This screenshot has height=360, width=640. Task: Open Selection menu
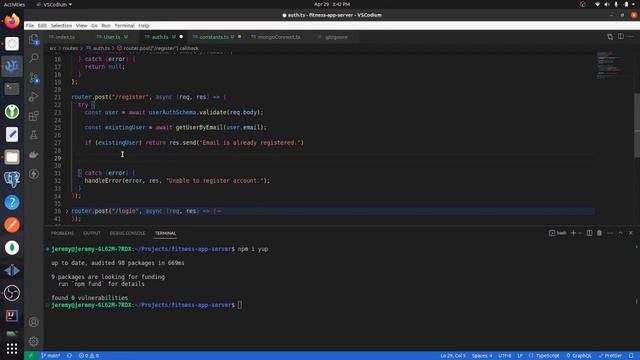point(61,26)
